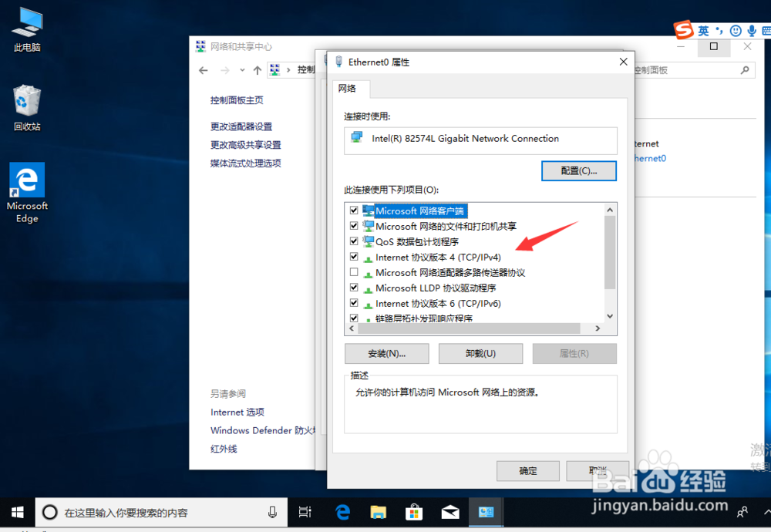Click network adapter icon beside Intel 82574L
The image size is (771, 532).
point(356,137)
